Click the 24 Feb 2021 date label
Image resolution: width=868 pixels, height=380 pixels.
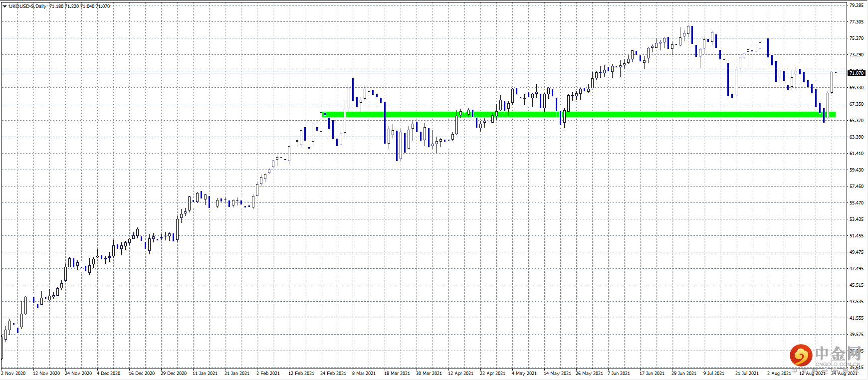coord(333,374)
